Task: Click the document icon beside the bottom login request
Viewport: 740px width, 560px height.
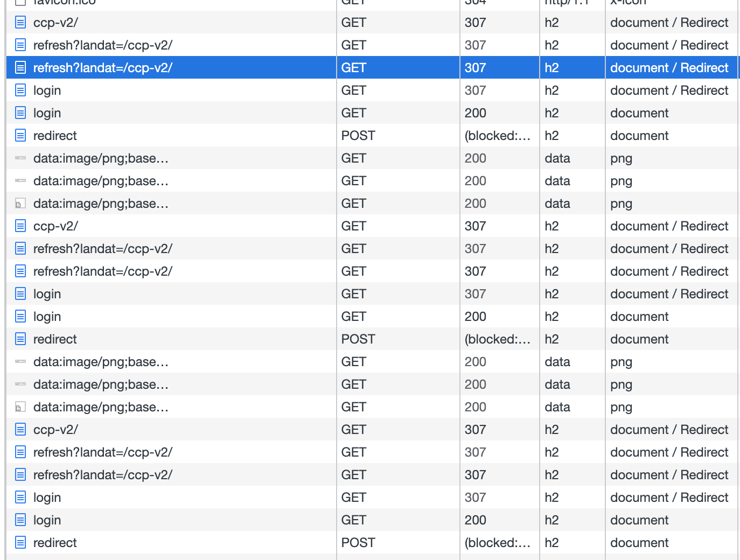Action: coord(20,520)
